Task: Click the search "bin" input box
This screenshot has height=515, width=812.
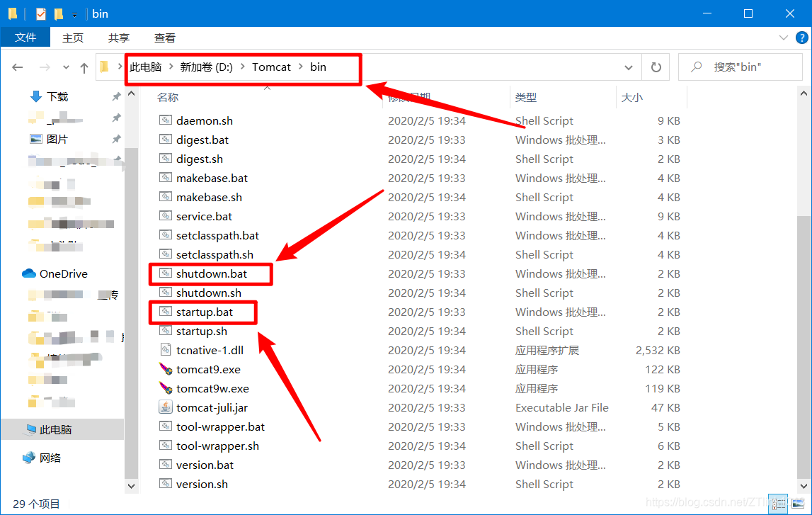Action: [740, 67]
